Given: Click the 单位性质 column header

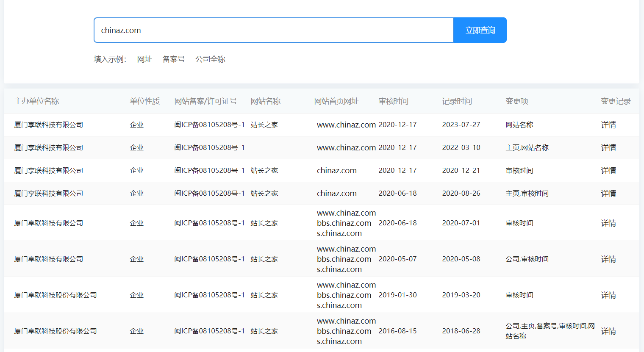Looking at the screenshot, I should coord(144,101).
